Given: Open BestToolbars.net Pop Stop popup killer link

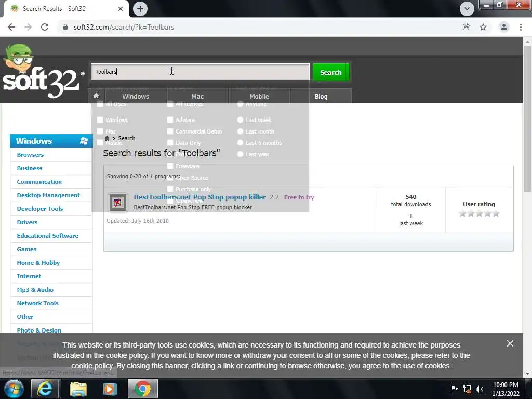Looking at the screenshot, I should click(200, 197).
